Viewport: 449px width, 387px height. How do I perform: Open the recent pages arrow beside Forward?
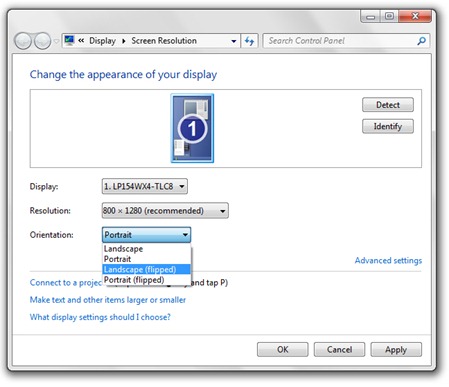56,41
